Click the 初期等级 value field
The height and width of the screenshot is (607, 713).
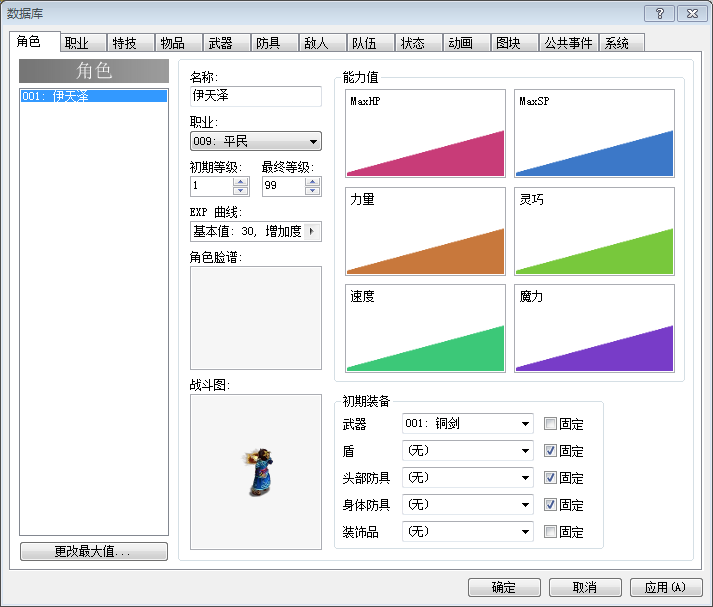(212, 186)
